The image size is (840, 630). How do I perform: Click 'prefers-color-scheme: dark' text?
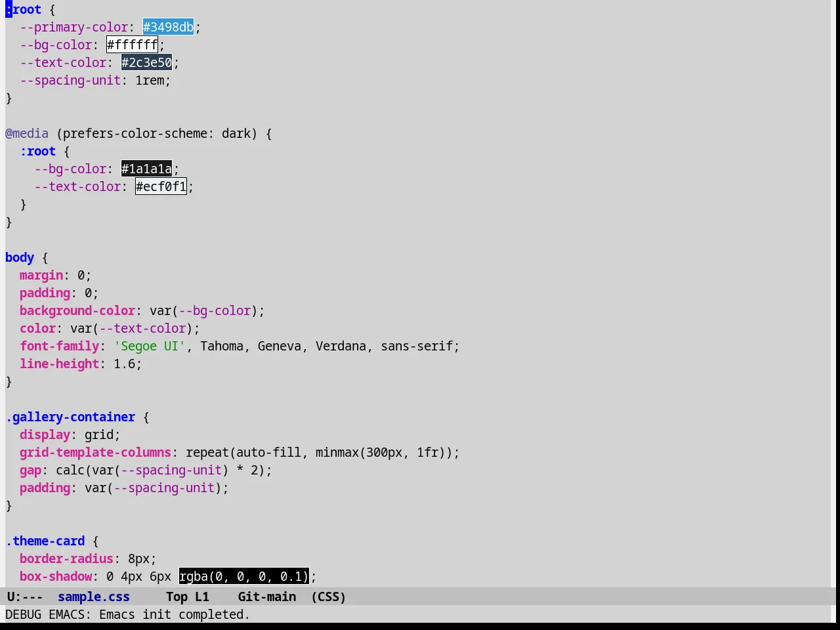pyautogui.click(x=157, y=133)
